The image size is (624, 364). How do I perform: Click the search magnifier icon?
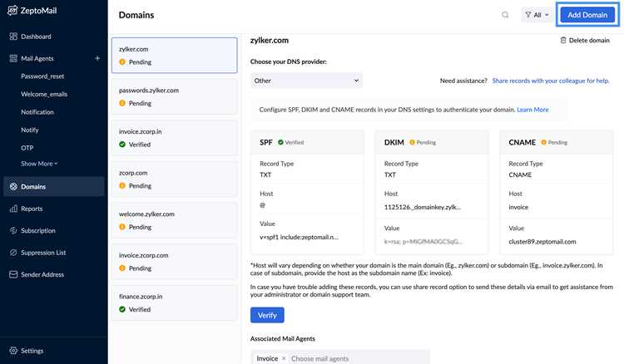pyautogui.click(x=505, y=15)
